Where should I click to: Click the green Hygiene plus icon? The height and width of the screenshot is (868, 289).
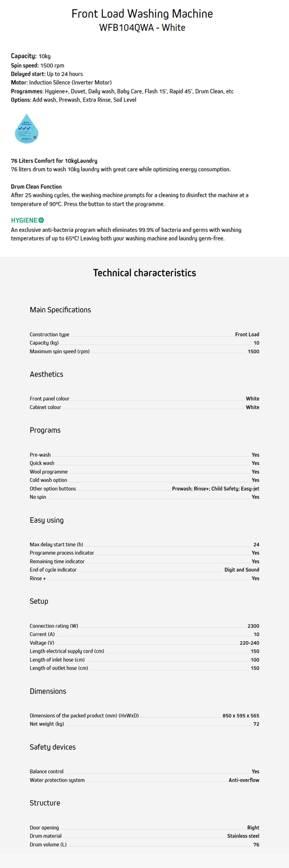click(x=41, y=220)
